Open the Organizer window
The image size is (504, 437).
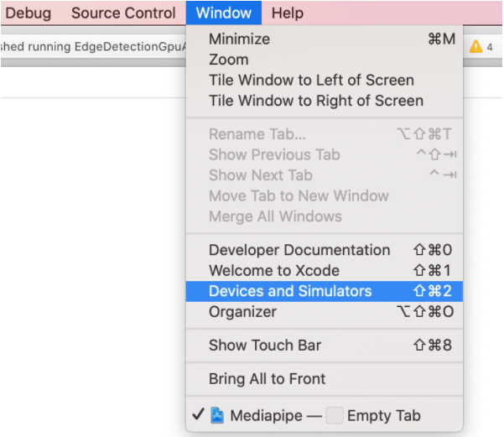(x=242, y=311)
